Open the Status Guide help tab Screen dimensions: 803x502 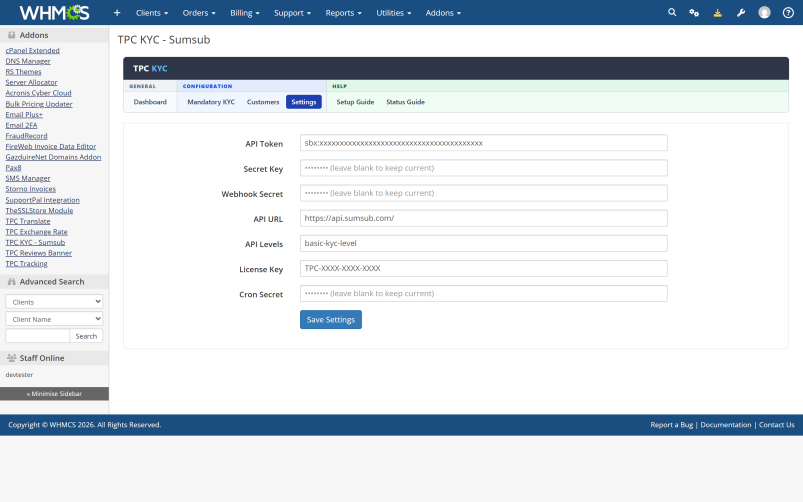pos(405,102)
